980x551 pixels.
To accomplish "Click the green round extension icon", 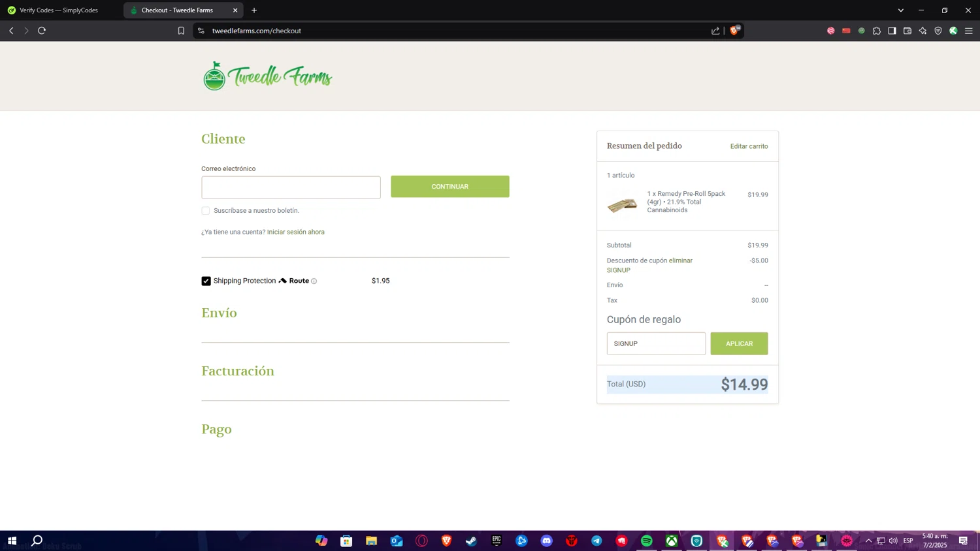I will click(x=862, y=31).
